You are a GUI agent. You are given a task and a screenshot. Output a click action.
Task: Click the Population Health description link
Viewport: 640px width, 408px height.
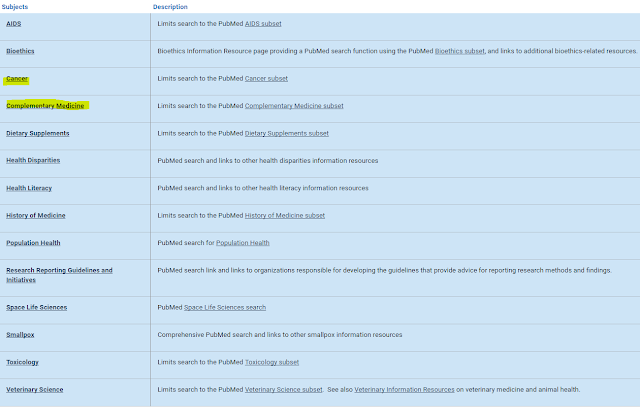click(242, 243)
